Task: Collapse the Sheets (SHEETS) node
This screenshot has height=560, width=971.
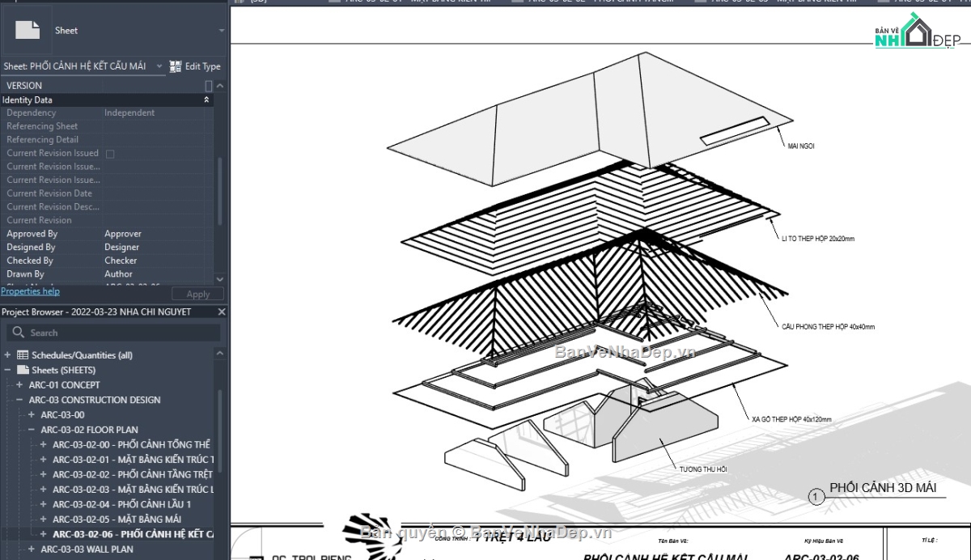Action: 7,370
